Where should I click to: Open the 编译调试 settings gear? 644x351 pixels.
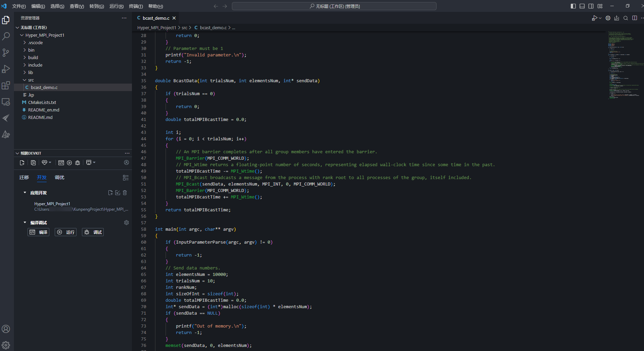click(x=126, y=223)
